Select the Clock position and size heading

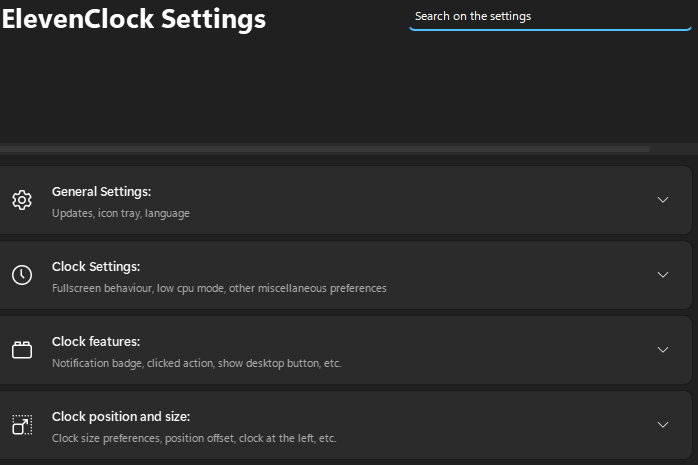(x=121, y=417)
